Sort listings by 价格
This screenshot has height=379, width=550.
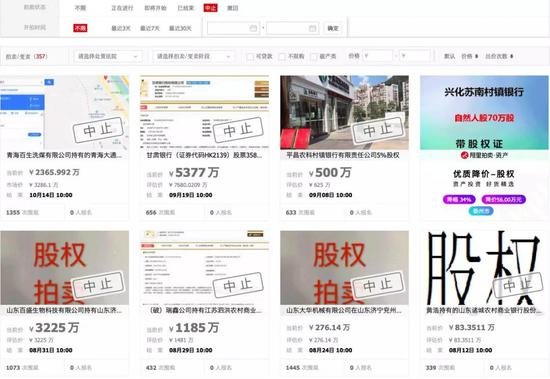pos(469,56)
